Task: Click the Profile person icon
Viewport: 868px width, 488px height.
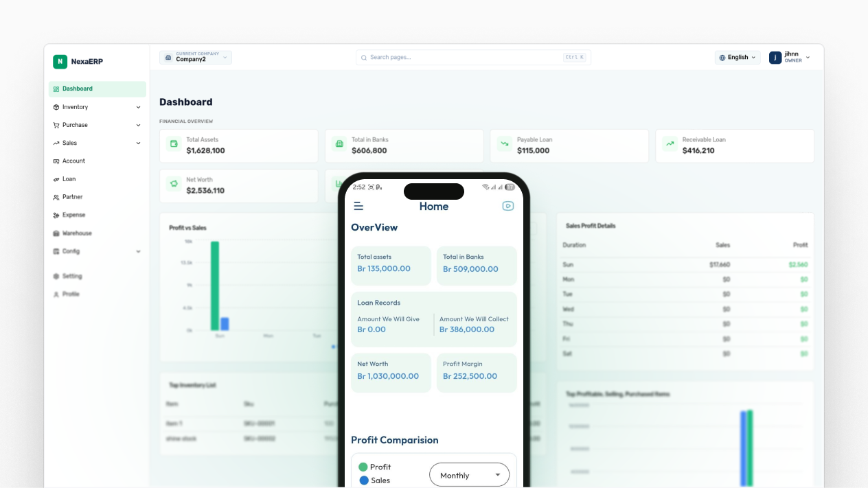Action: point(56,294)
